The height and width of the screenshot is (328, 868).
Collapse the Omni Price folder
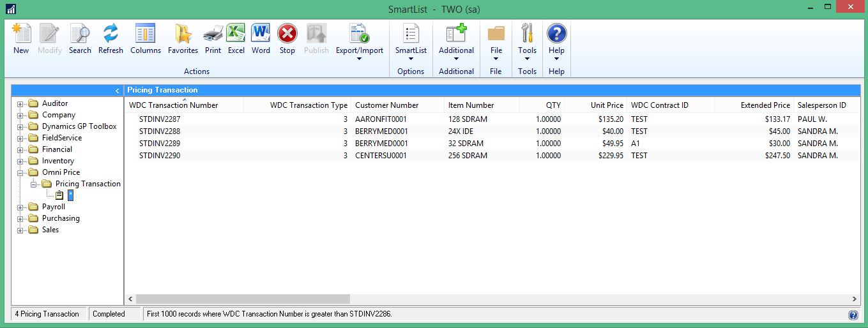20,172
